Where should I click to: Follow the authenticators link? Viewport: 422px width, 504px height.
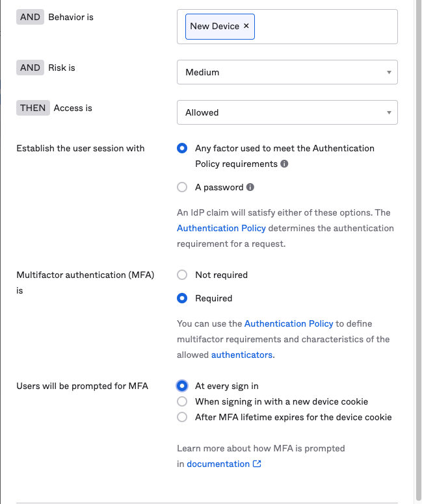tap(241, 355)
